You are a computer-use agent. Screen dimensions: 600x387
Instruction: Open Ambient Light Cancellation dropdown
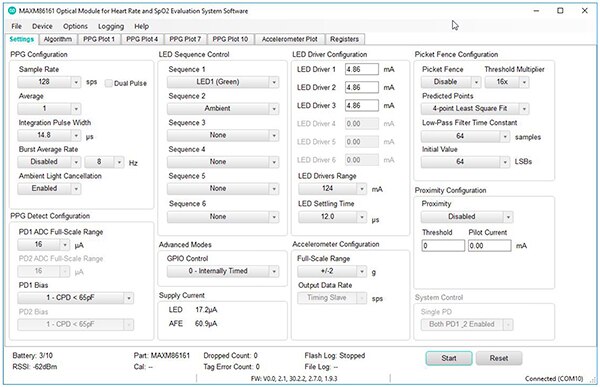coord(49,189)
